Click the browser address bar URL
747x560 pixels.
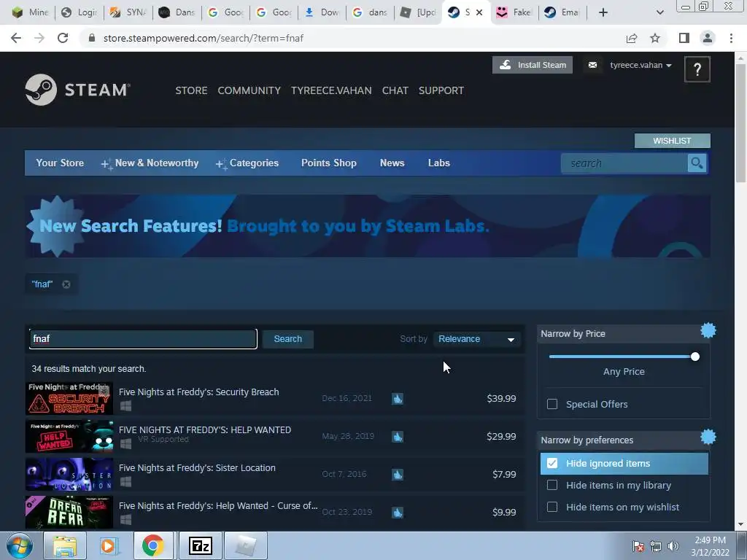click(x=204, y=38)
